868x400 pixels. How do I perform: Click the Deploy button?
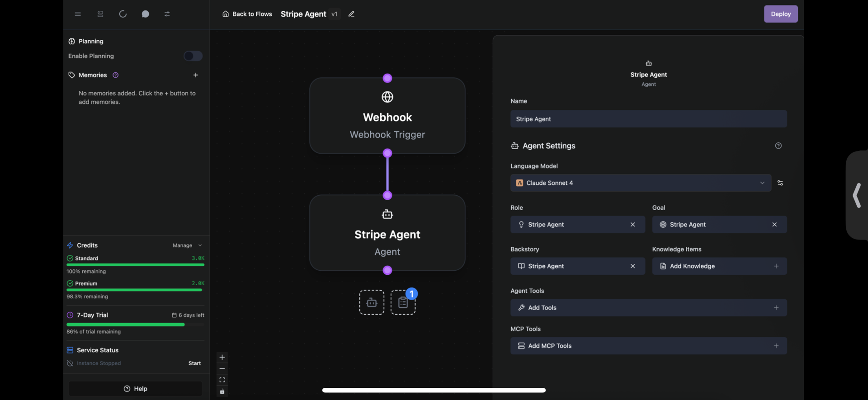pyautogui.click(x=781, y=14)
